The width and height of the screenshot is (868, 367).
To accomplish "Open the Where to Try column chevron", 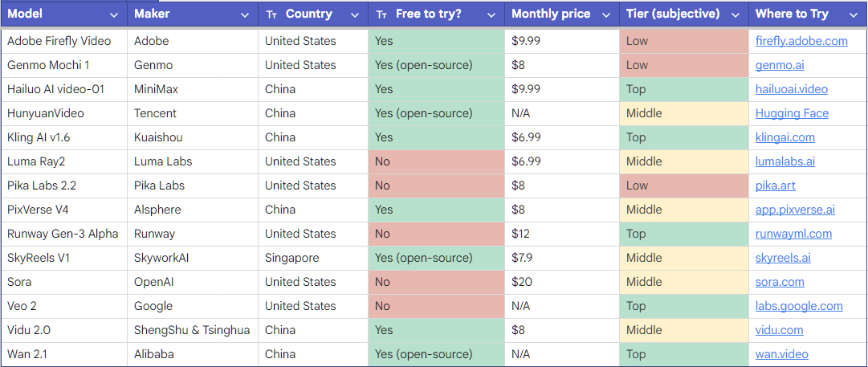I will coord(853,15).
